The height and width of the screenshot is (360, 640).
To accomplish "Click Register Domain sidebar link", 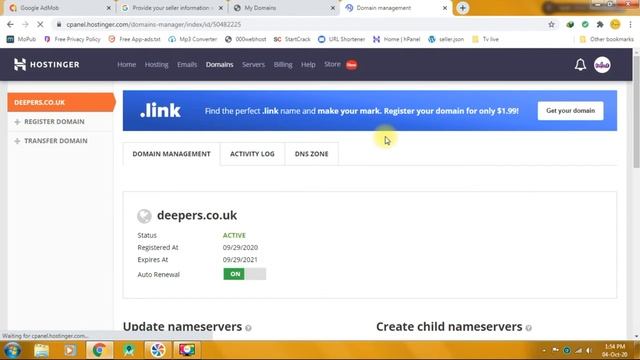I will click(54, 122).
